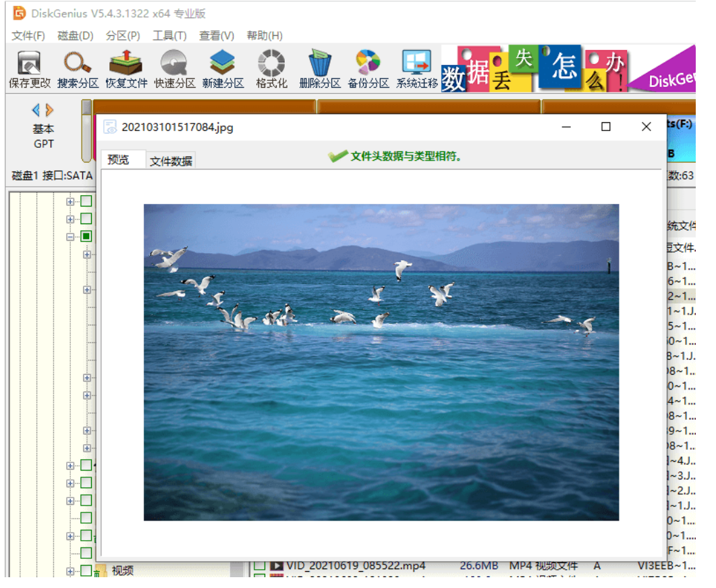Click the DiskGenius data loss banner ad
The image size is (716, 588).
[567, 69]
